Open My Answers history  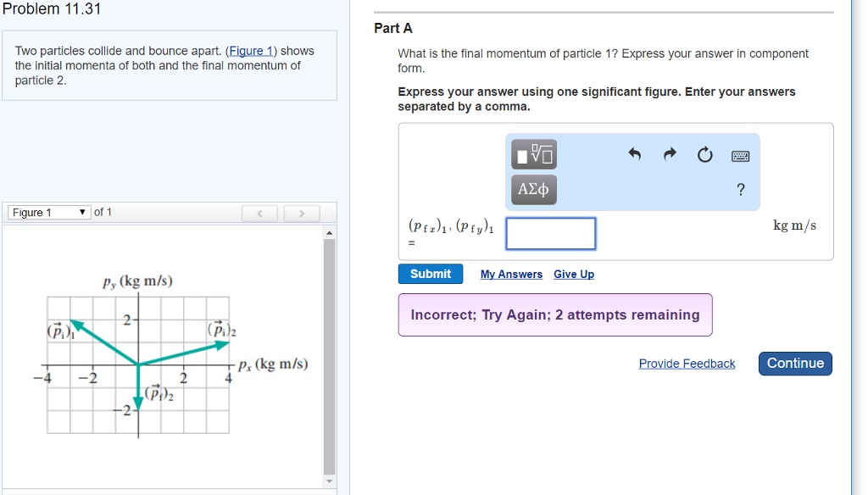point(512,274)
